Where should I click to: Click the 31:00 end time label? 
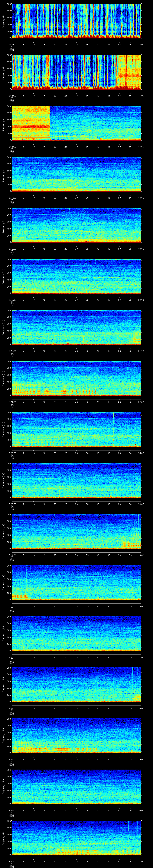pos(141,861)
